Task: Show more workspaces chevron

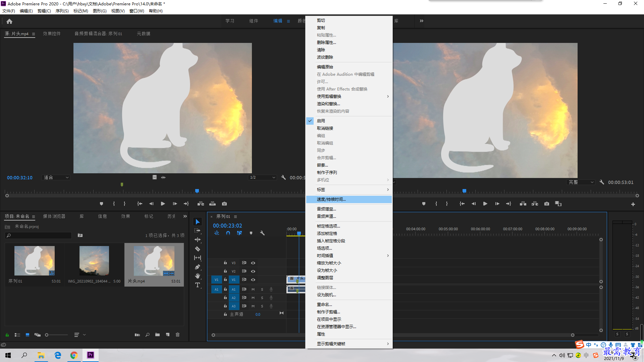Action: coord(422,21)
